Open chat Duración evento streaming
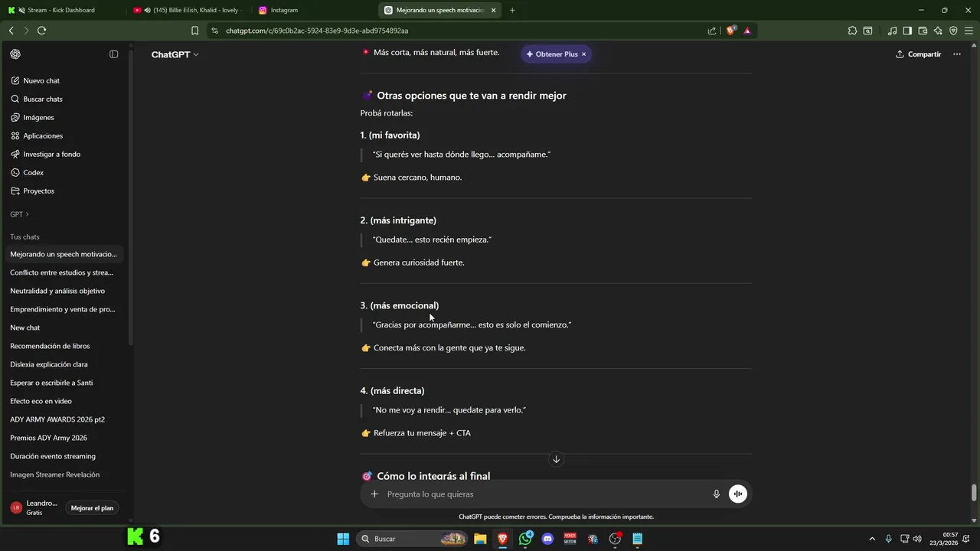 (64, 456)
